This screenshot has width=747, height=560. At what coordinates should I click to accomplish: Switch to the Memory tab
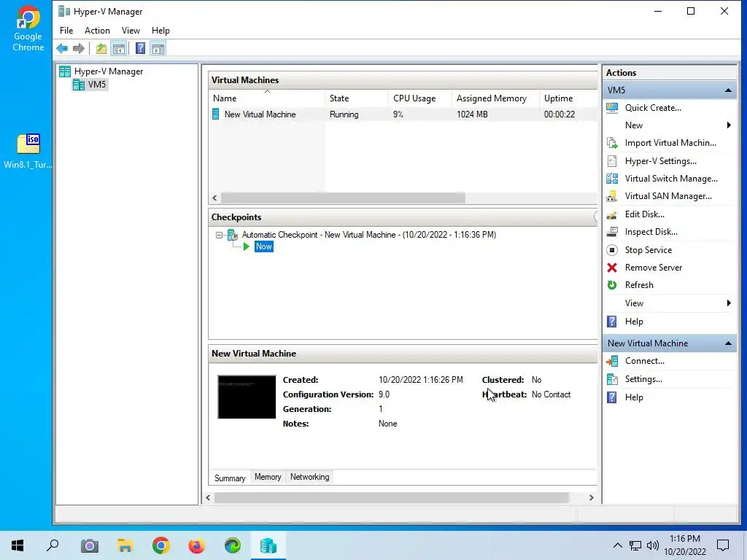268,477
